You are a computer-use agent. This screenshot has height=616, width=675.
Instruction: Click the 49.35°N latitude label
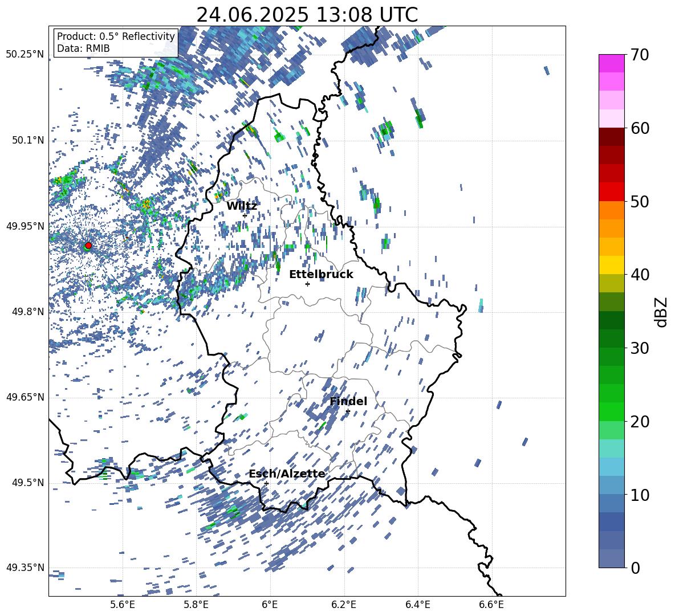tap(25, 568)
